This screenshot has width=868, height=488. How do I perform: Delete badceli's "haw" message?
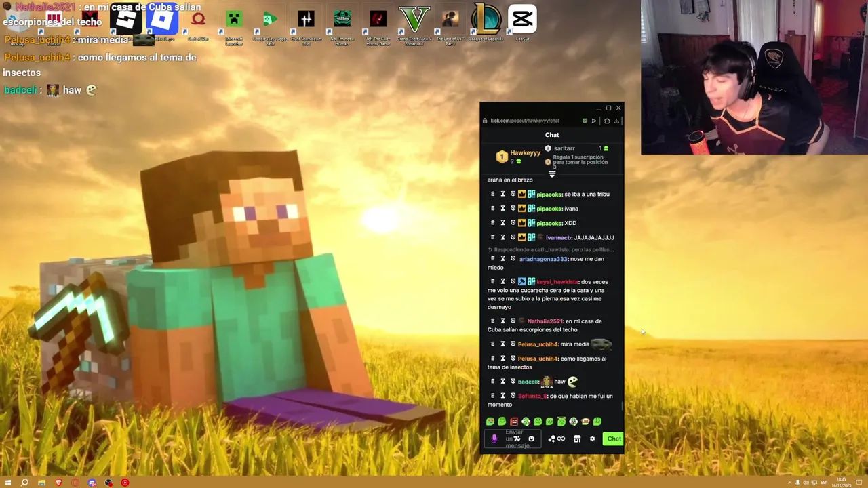coord(492,382)
